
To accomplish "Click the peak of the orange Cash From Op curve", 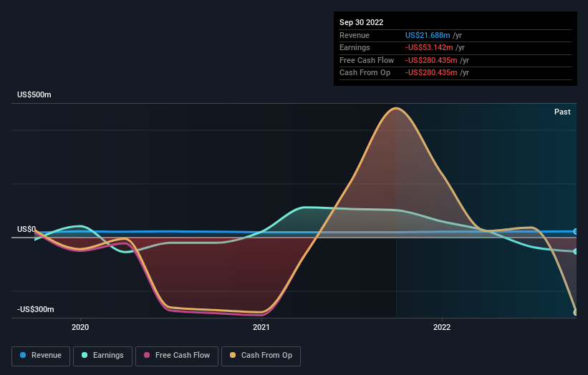I will [x=396, y=108].
